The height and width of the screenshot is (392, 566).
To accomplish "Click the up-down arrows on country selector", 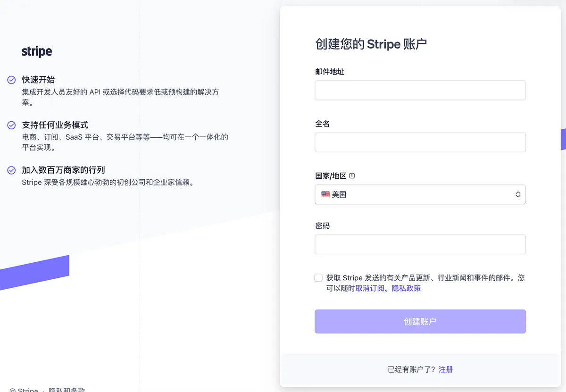I will click(518, 194).
